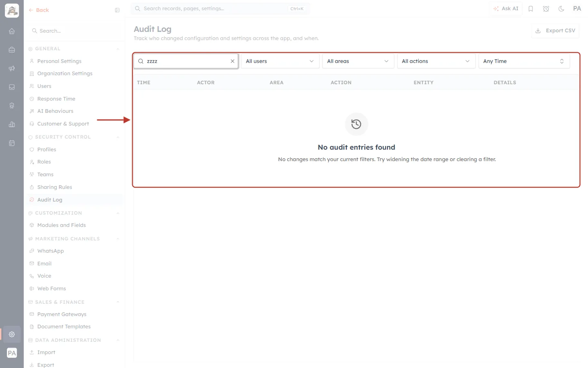Click the award badge icon in left rail
Viewport: 588px width, 368px height.
[12, 106]
